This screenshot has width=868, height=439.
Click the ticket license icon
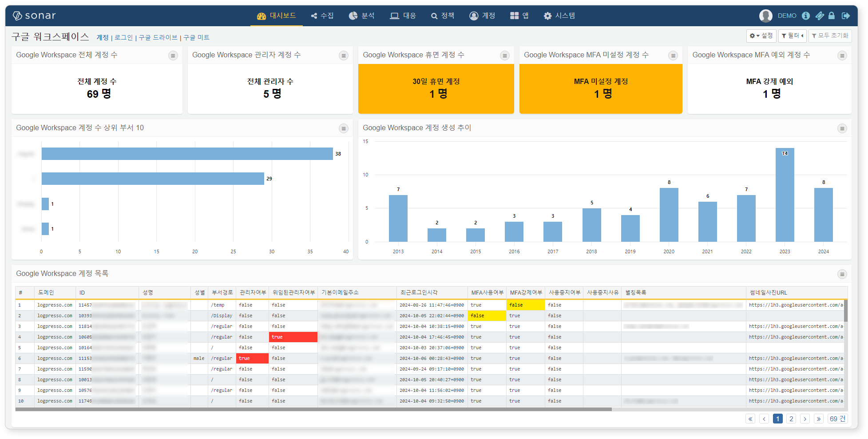[820, 16]
